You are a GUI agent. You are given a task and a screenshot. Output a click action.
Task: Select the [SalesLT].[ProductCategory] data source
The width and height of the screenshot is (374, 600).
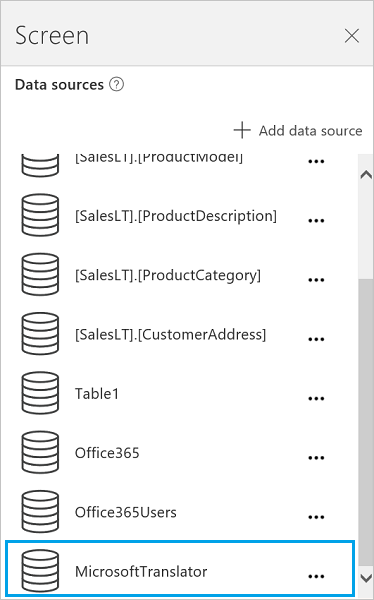point(168,276)
